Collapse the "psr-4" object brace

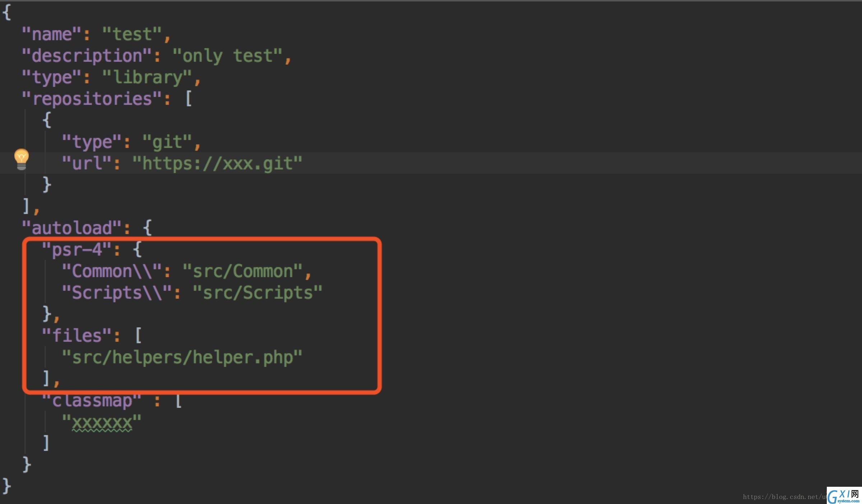click(x=138, y=249)
